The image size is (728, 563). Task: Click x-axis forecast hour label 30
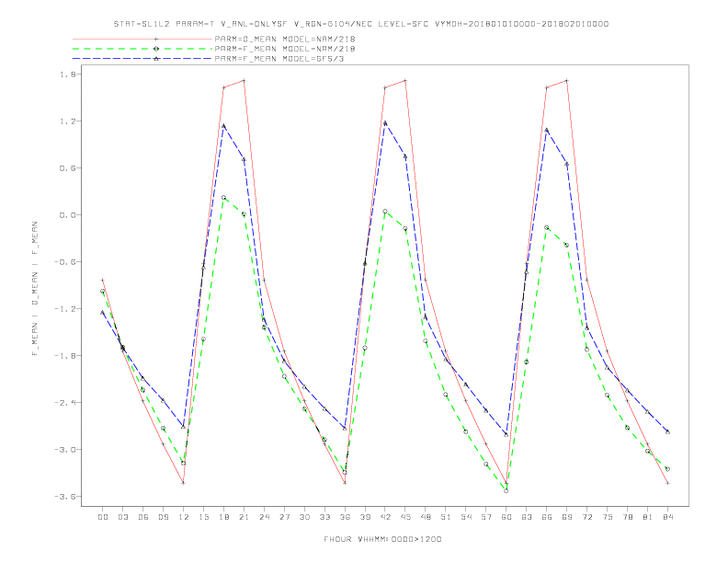pos(304,517)
